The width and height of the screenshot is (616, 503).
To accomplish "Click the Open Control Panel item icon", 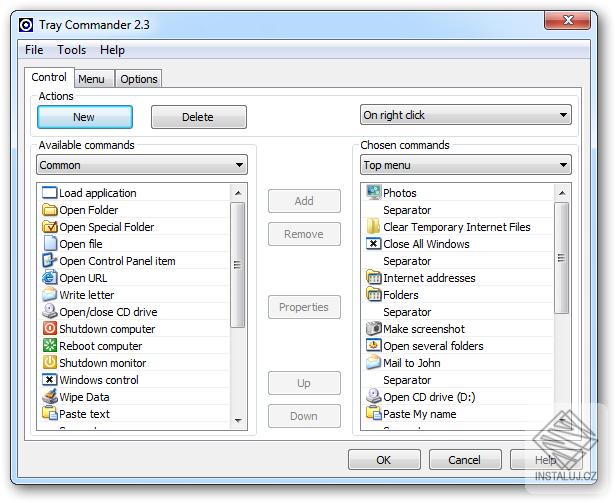I will pos(50,261).
